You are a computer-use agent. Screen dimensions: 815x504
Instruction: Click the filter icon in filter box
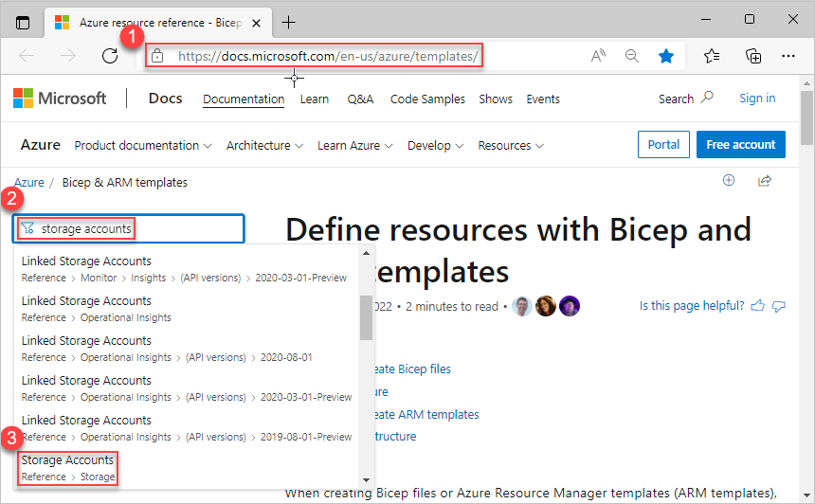(27, 228)
